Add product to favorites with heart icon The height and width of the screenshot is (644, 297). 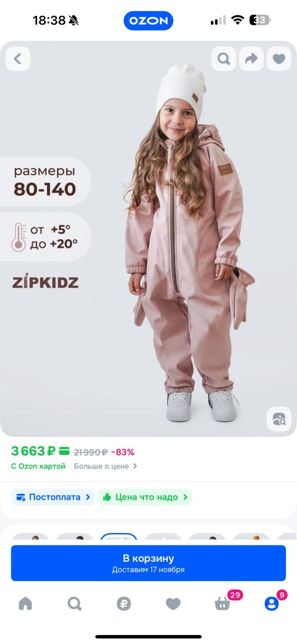click(x=279, y=59)
